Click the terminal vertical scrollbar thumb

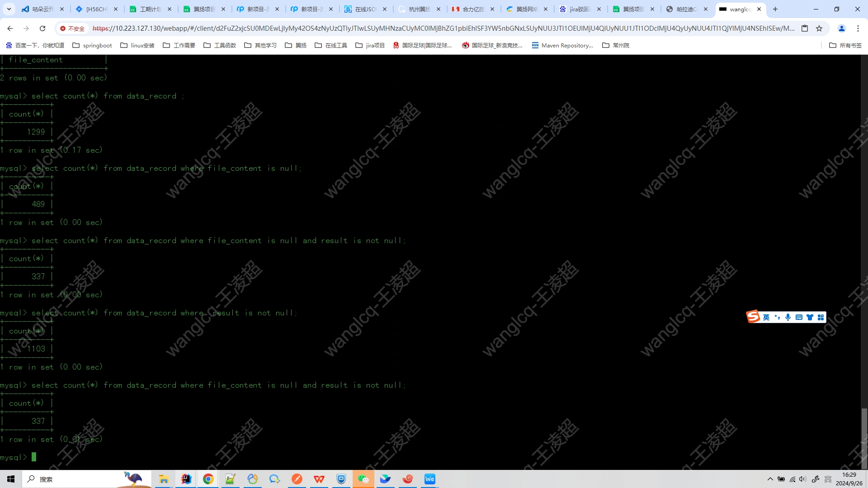tap(864, 437)
